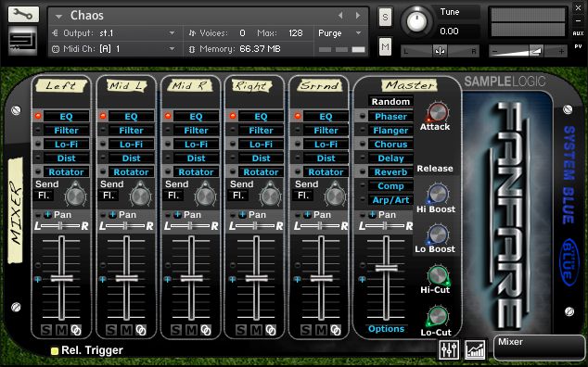The image size is (588, 367).
Task: Open the Master Options link
Action: (386, 329)
